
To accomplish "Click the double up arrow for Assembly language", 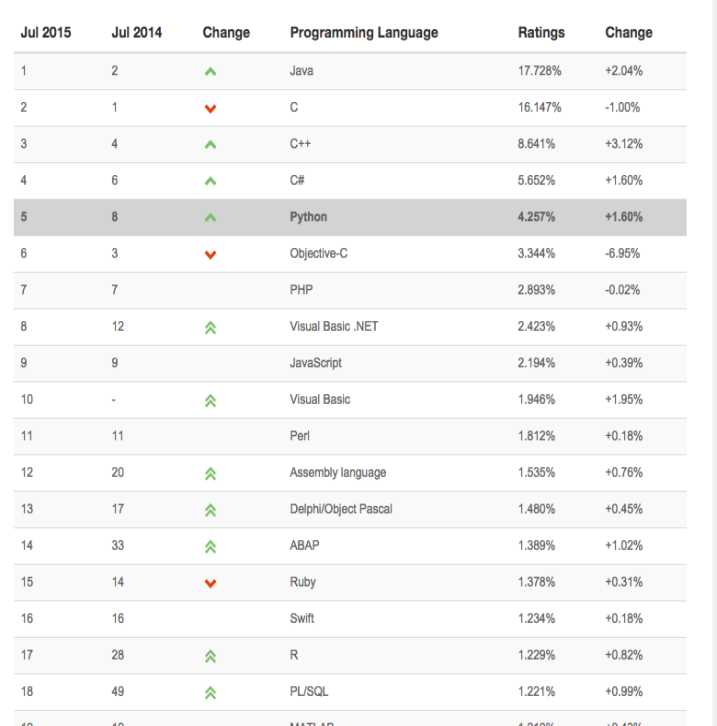I will (x=210, y=473).
